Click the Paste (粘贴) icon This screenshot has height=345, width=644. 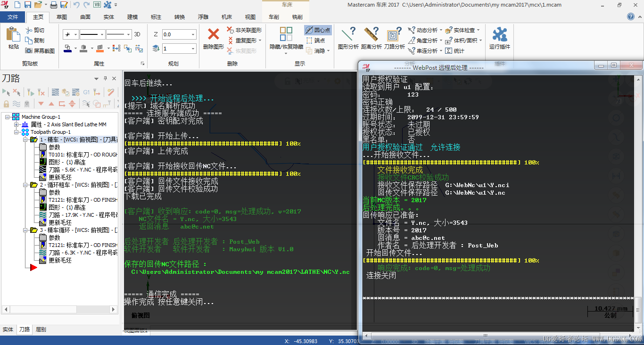click(x=13, y=34)
